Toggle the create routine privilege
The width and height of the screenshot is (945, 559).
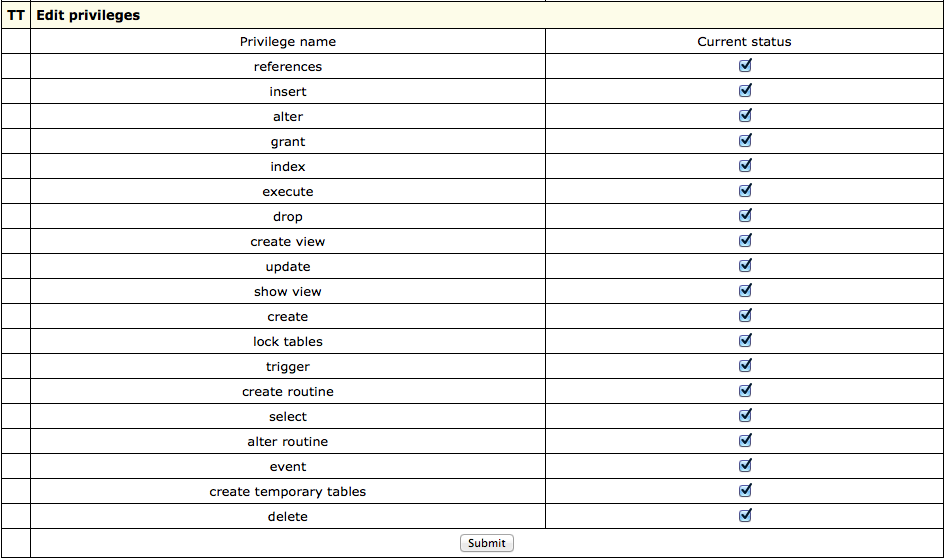(x=745, y=391)
